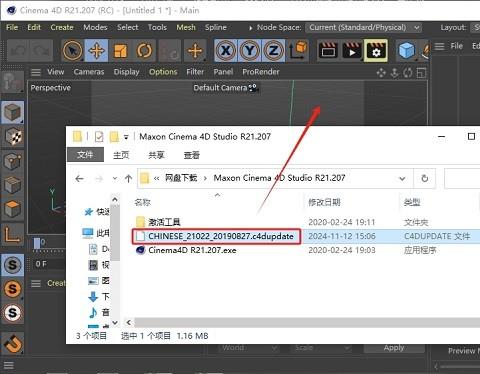Enable Snap magnet icon
Image resolution: width=480 pixels, height=374 pixels.
coord(12,343)
